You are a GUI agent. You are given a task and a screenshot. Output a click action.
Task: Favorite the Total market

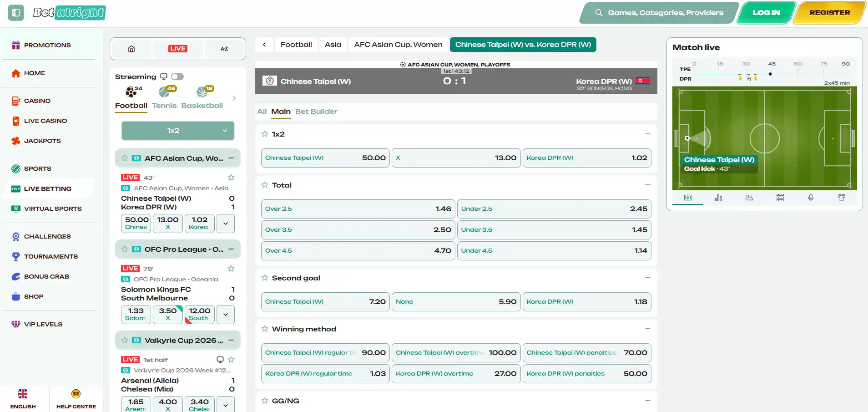click(x=265, y=185)
